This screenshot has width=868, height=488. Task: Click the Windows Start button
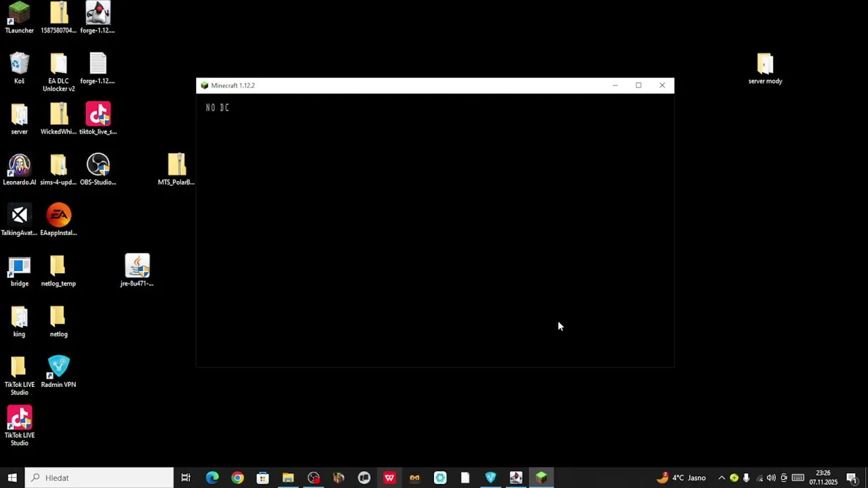click(x=12, y=478)
